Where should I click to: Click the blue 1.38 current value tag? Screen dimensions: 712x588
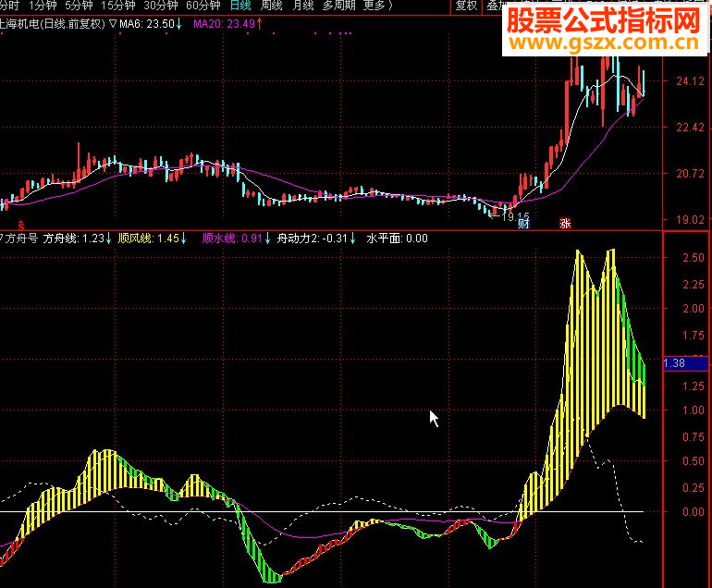pyautogui.click(x=686, y=363)
